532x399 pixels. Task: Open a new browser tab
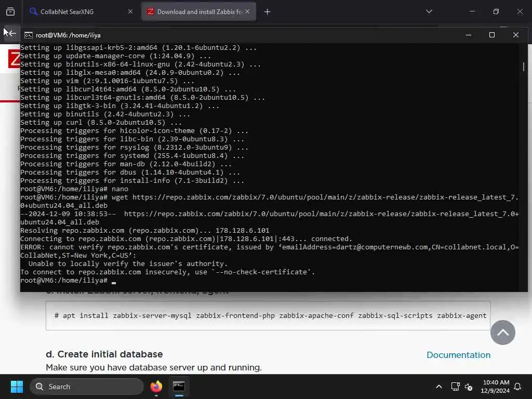point(268,12)
